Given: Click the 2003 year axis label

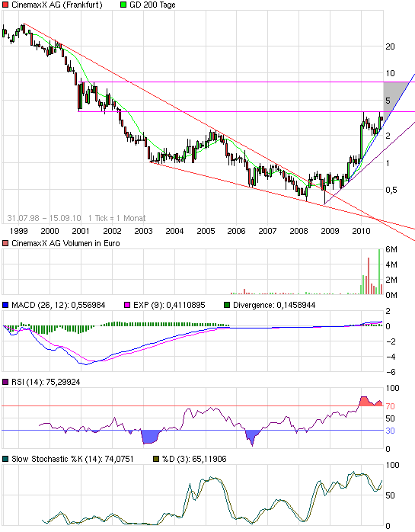Looking at the screenshot, I should click(143, 231).
